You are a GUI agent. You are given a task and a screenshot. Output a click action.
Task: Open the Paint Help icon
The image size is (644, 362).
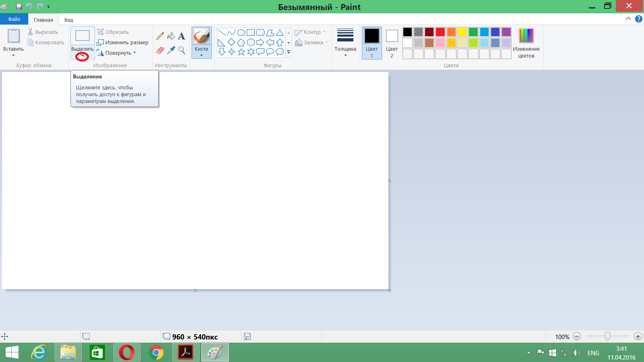click(638, 19)
